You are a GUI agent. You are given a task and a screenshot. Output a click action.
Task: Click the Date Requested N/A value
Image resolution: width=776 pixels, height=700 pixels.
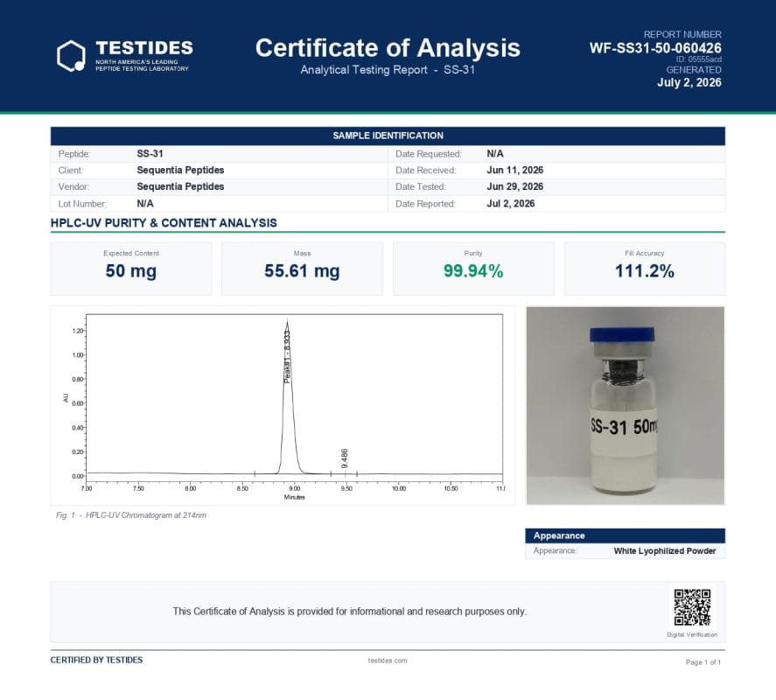coord(495,154)
